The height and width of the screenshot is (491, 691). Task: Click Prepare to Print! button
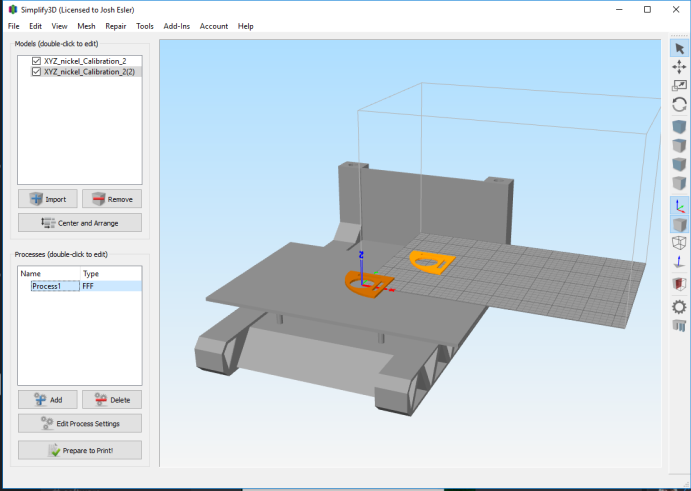(x=80, y=450)
